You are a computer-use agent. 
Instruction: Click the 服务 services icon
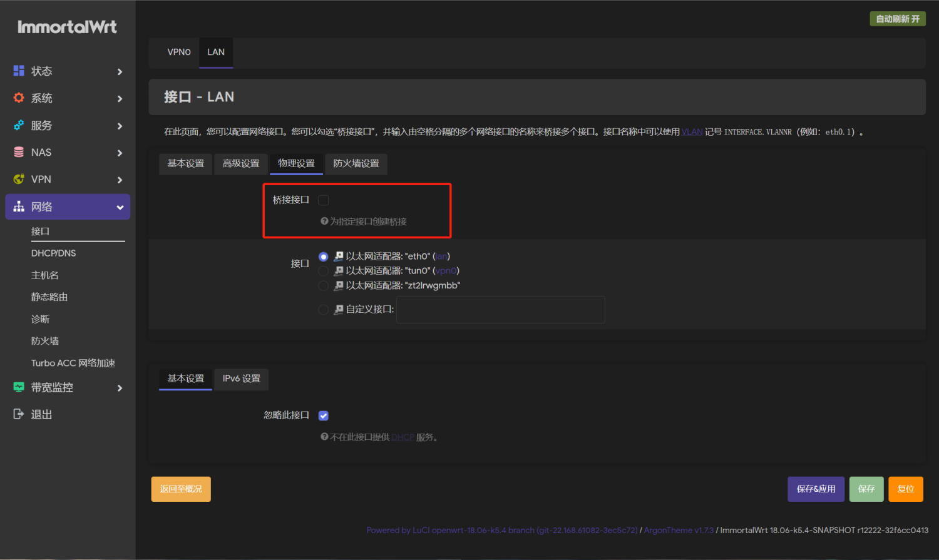[19, 126]
